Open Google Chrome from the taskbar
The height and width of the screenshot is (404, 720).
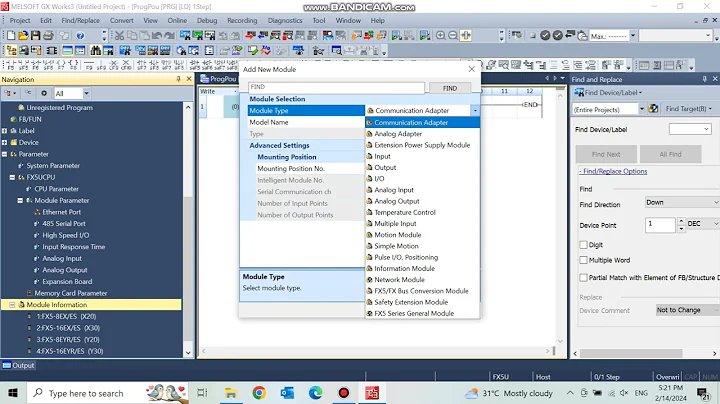point(259,393)
